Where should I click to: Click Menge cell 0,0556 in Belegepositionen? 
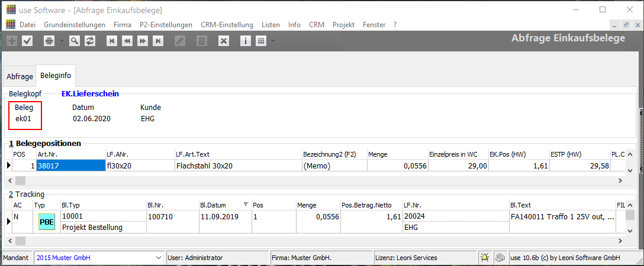tap(398, 166)
